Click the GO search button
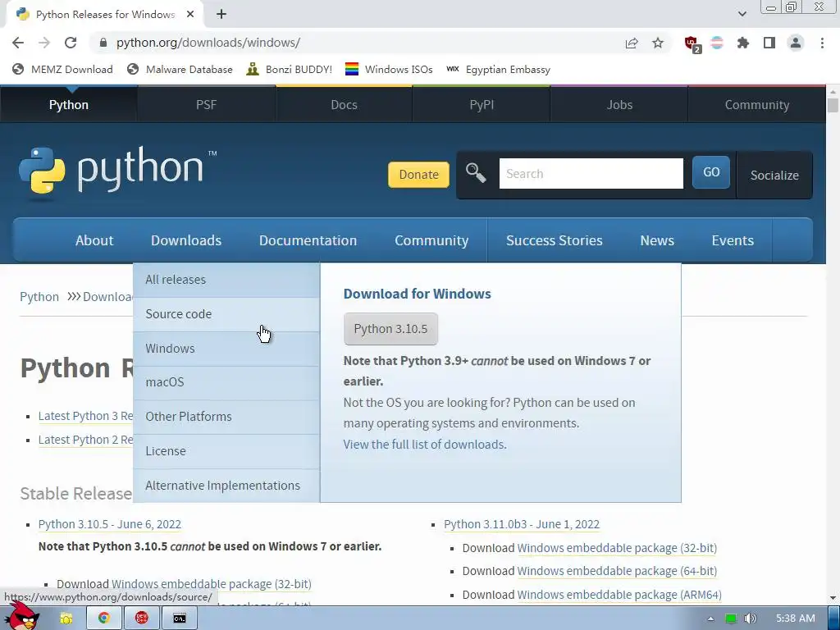Viewport: 840px width, 630px height. pos(711,172)
